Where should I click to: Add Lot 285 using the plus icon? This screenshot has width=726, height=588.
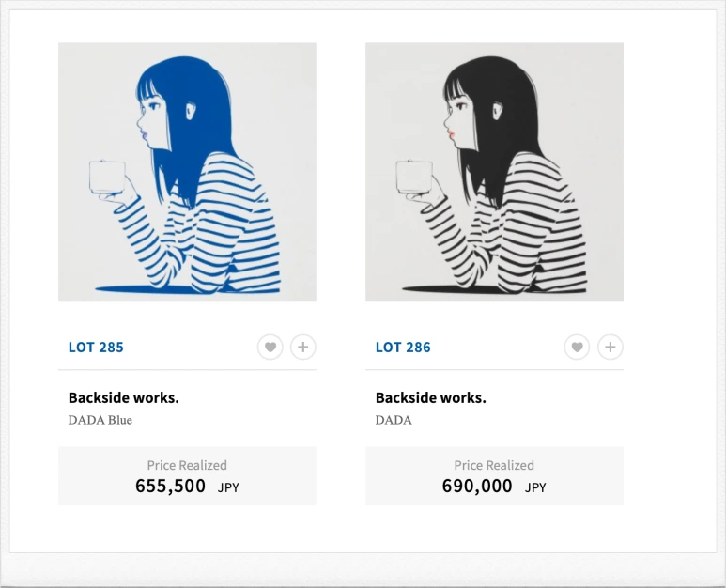coord(303,347)
